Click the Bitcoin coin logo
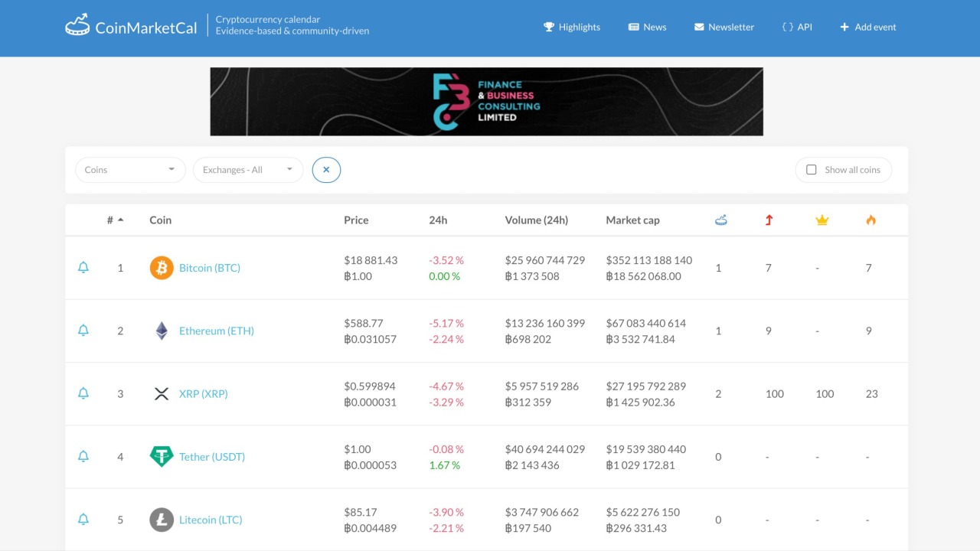The image size is (980, 551). coord(162,268)
